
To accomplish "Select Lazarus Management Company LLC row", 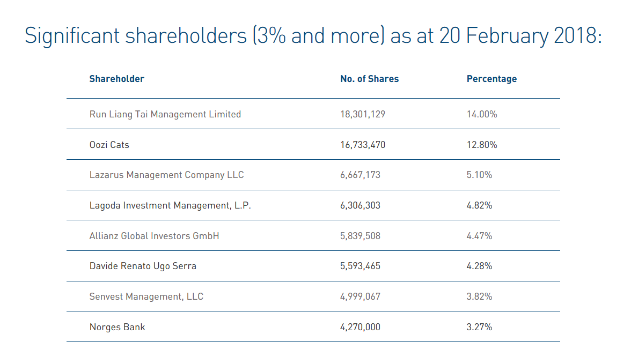I will click(167, 175).
